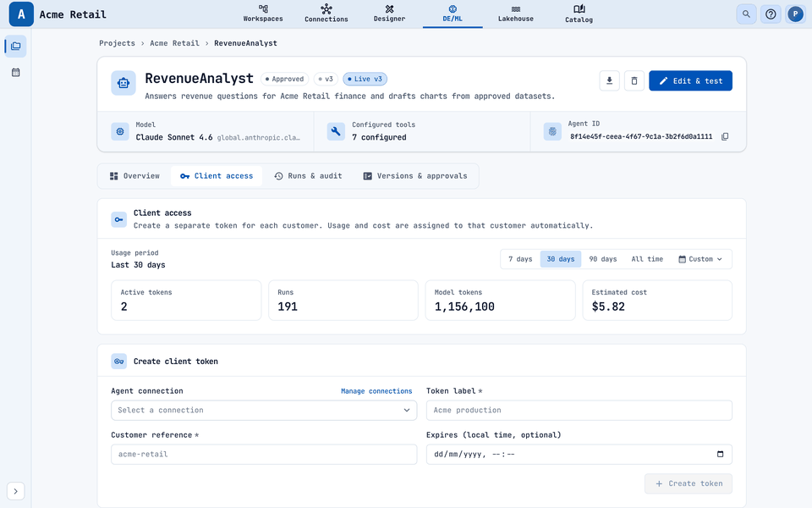The height and width of the screenshot is (508, 812).
Task: Open the Connections section
Action: click(x=326, y=14)
